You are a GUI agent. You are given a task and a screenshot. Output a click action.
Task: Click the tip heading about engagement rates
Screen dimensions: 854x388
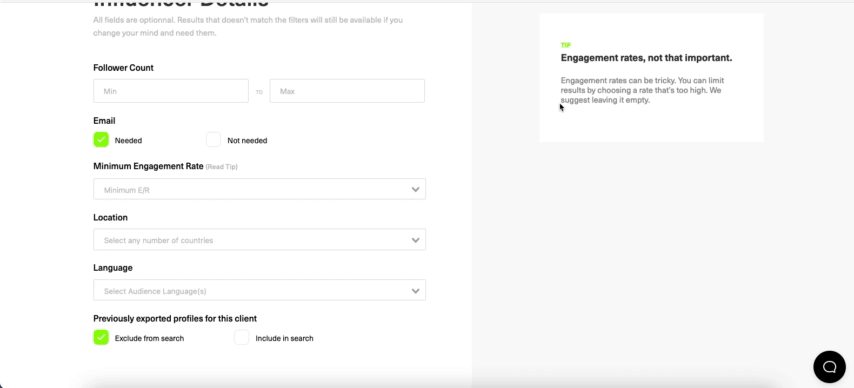coord(646,58)
